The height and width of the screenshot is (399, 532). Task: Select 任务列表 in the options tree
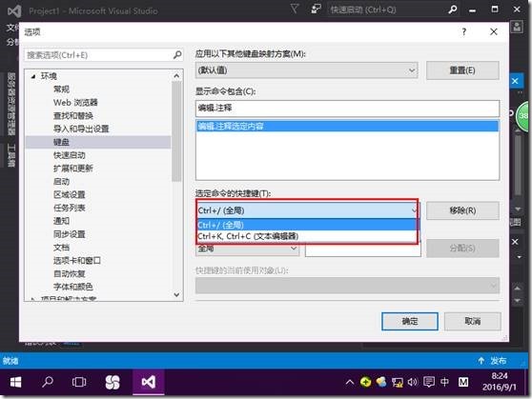coord(70,209)
